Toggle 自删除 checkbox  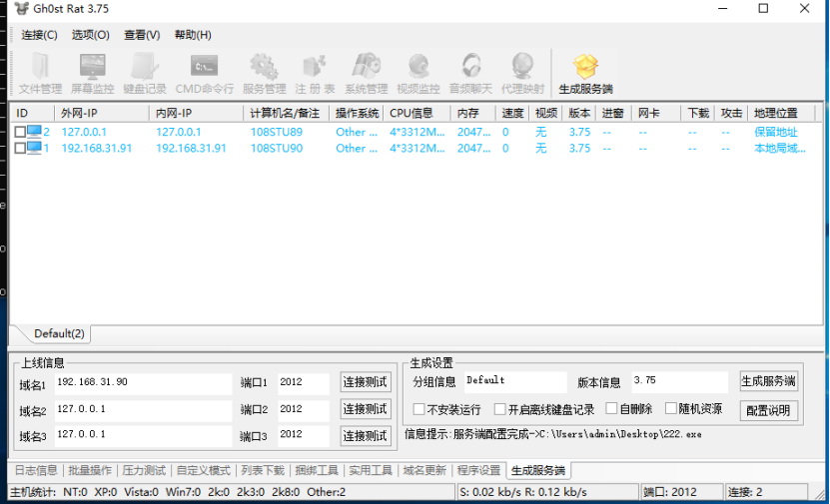click(x=611, y=408)
